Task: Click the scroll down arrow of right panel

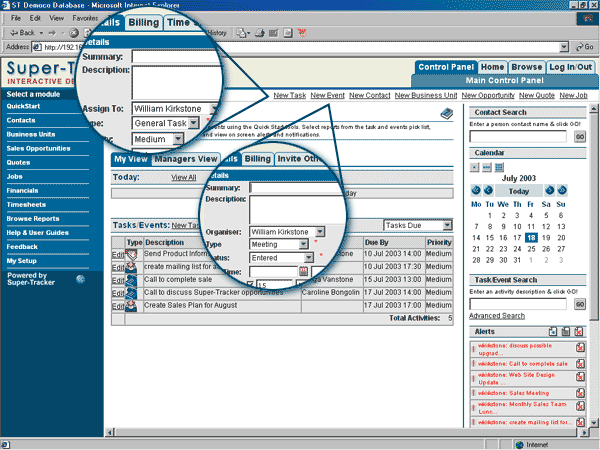Action: pos(593,423)
